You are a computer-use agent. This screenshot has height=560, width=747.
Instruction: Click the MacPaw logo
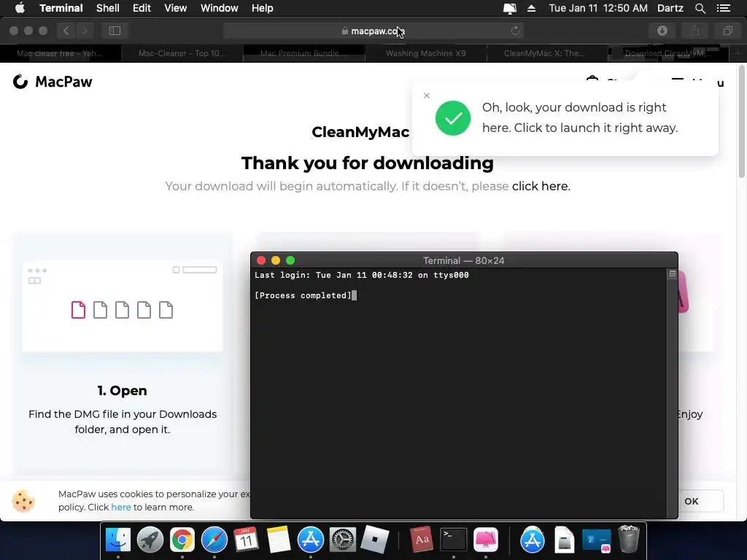(53, 82)
